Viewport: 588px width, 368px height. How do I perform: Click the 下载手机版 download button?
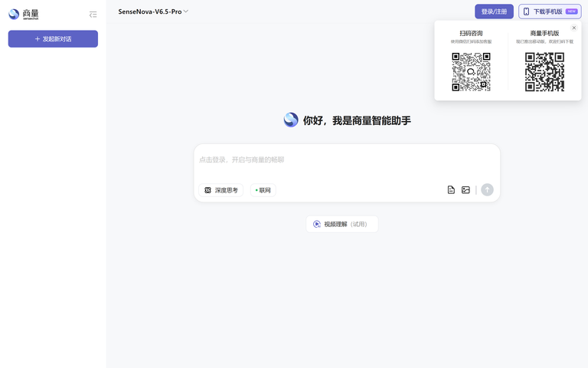550,11
